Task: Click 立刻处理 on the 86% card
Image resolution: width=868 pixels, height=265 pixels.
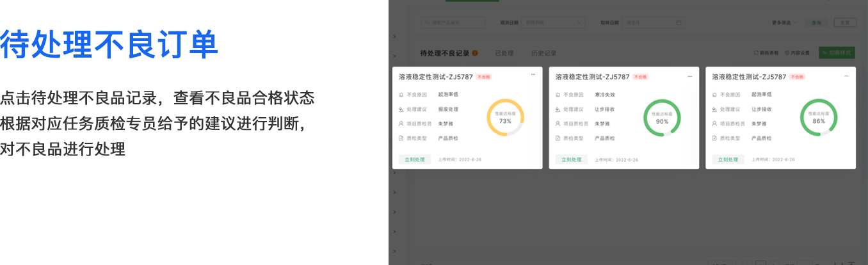Action: click(728, 159)
